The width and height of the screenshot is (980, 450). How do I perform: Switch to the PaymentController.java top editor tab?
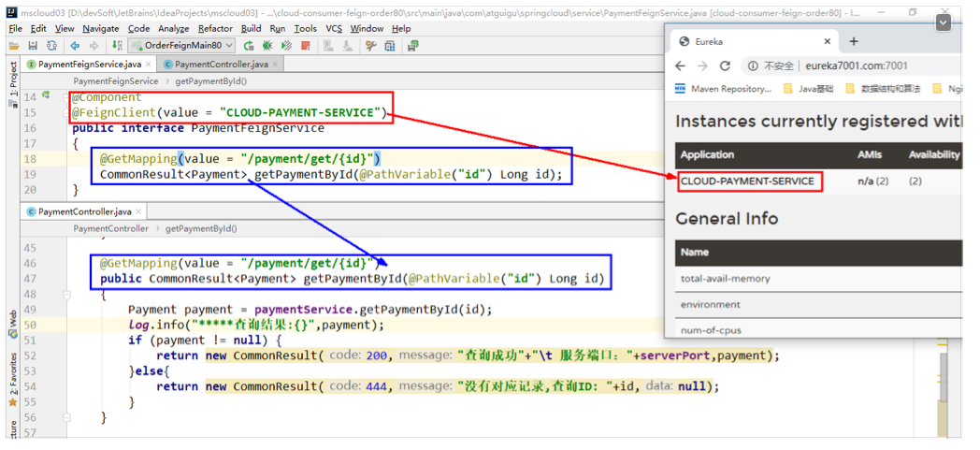[220, 64]
